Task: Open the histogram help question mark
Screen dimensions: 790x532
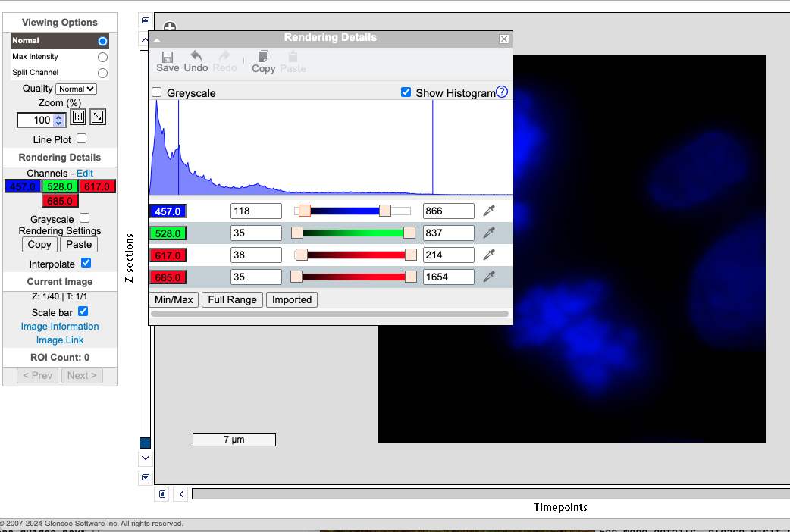Action: click(502, 92)
